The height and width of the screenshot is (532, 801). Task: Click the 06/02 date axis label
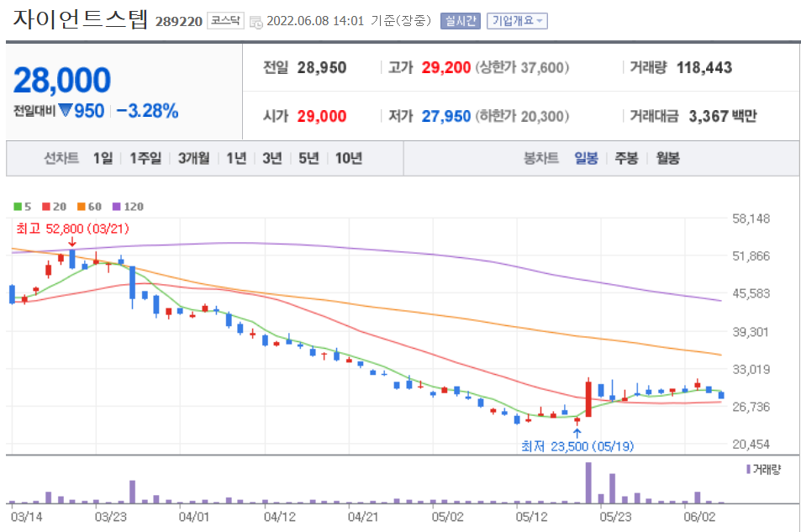pyautogui.click(x=699, y=517)
